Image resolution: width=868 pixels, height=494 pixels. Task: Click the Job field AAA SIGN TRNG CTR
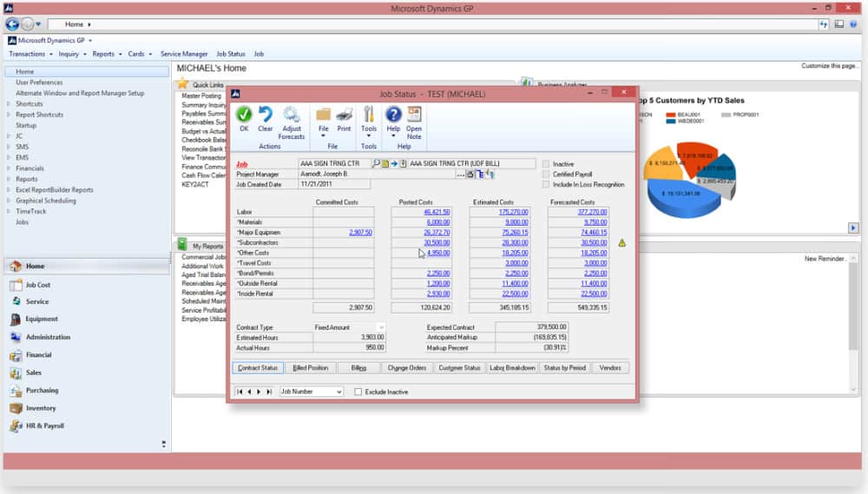pyautogui.click(x=335, y=163)
